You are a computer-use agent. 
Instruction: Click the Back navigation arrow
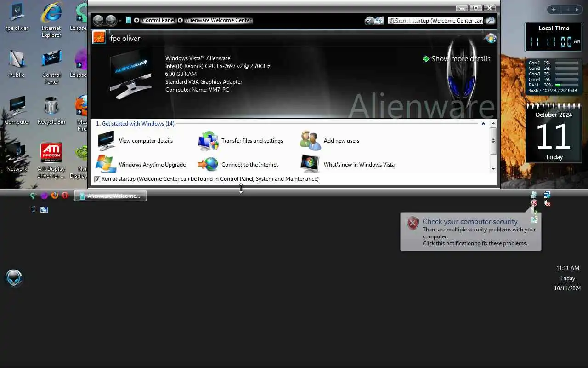tap(98, 20)
